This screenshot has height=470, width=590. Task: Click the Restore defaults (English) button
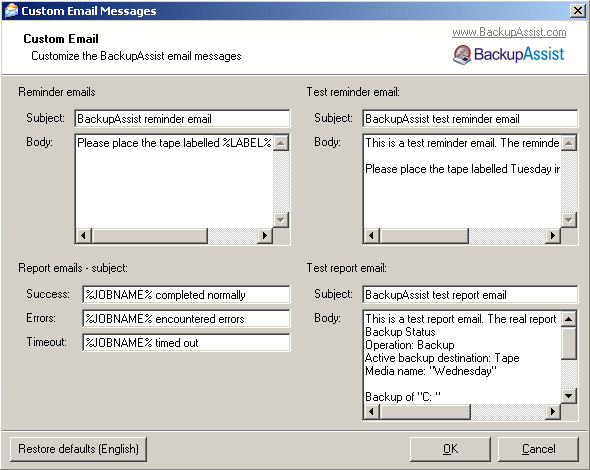tap(78, 449)
